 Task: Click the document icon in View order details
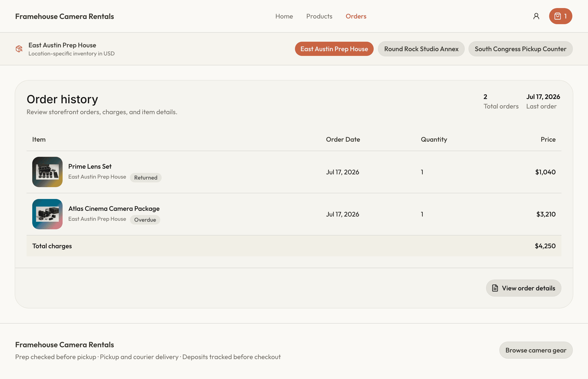coord(495,288)
